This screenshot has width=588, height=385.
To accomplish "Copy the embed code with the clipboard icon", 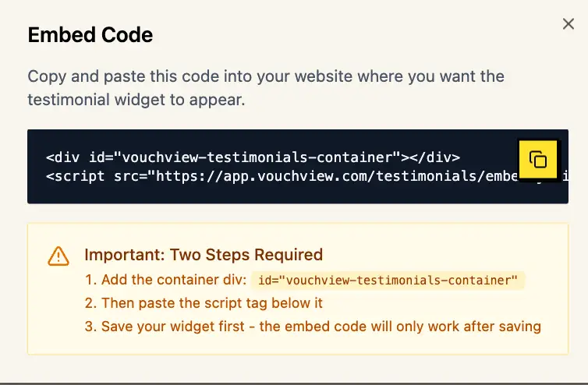I will [538, 160].
